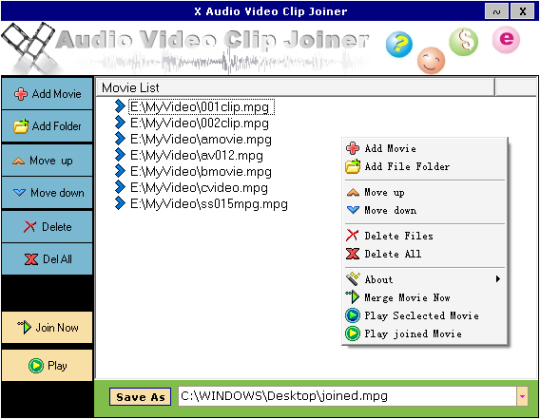The height and width of the screenshot is (419, 540).
Task: Choose Play joined Movie in the context menu
Action: (425, 334)
